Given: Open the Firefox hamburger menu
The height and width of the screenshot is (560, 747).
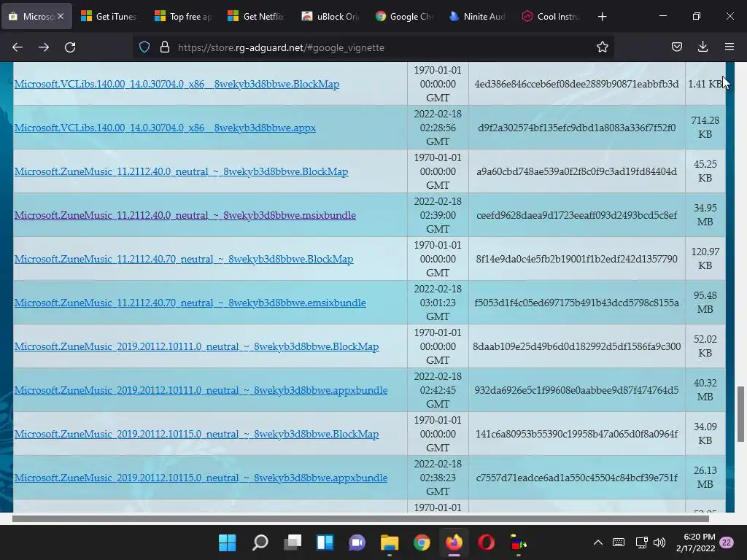Looking at the screenshot, I should 729,47.
